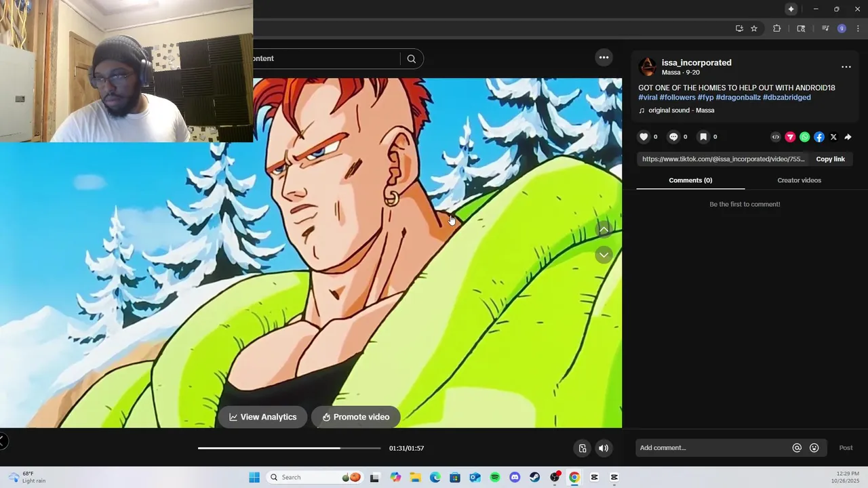Viewport: 868px width, 488px height.
Task: Share the video to Facebook
Action: coord(819,137)
